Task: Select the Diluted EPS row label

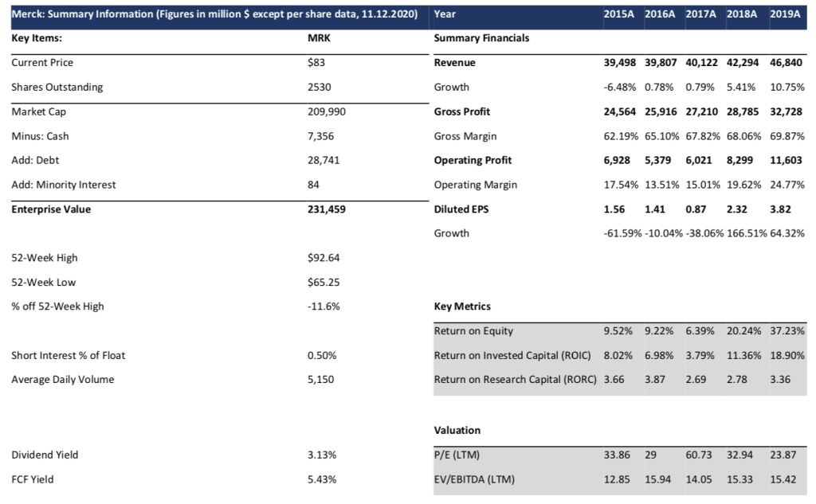Action: click(x=457, y=209)
